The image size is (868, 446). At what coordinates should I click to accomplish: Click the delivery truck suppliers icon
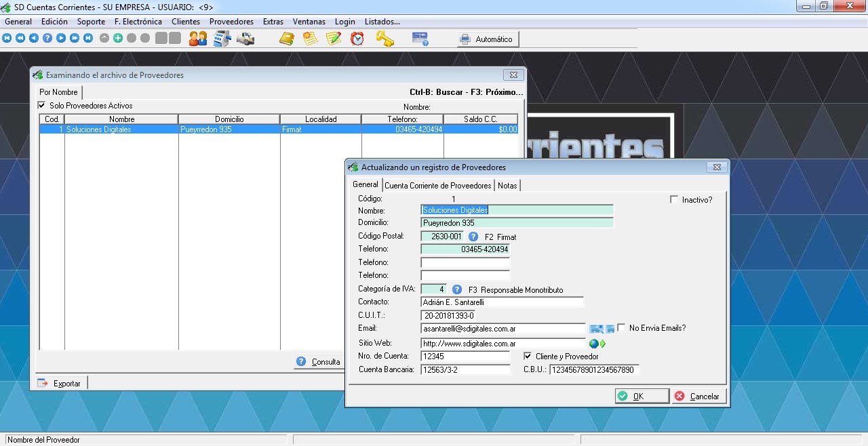point(245,39)
